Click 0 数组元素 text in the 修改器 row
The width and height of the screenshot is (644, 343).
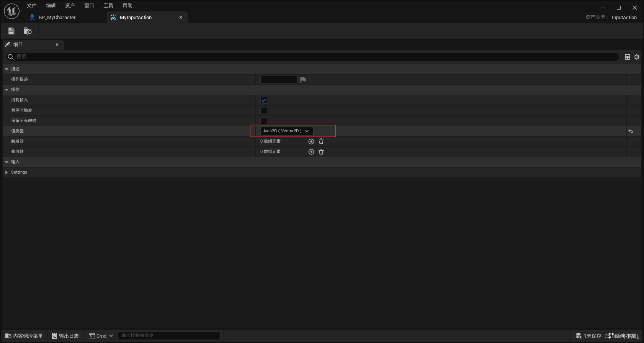(270, 151)
